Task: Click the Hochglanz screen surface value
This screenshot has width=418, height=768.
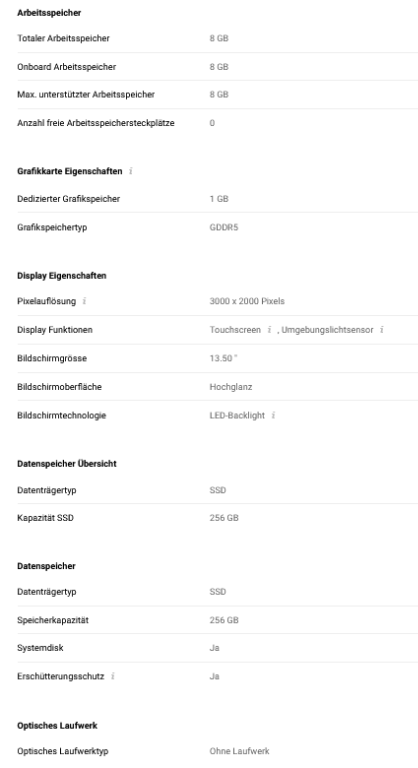Action: pos(231,387)
